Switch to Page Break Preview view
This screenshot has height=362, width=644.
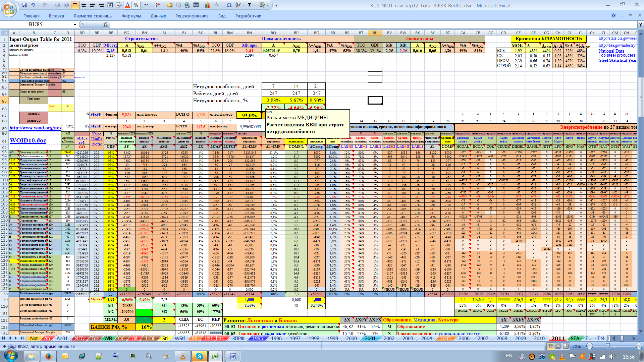point(565,346)
